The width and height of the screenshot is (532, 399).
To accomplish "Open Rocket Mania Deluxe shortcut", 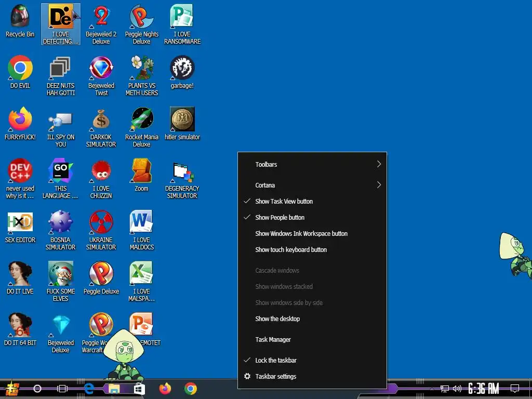I will [141, 127].
